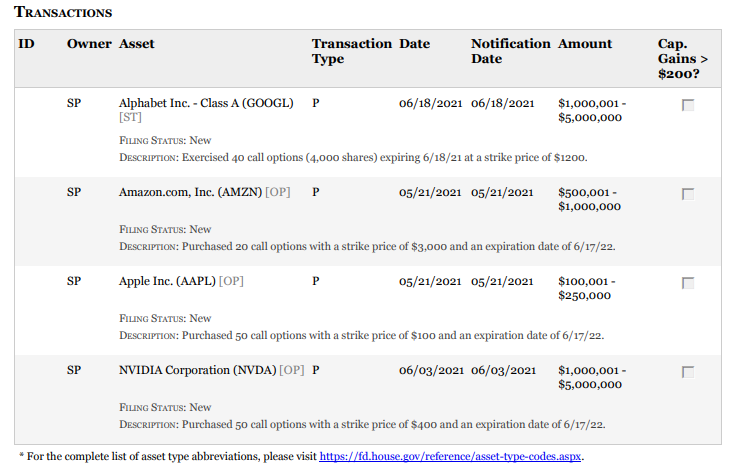The height and width of the screenshot is (472, 737).
Task: Click the Transaction Type column header
Action: 351,51
